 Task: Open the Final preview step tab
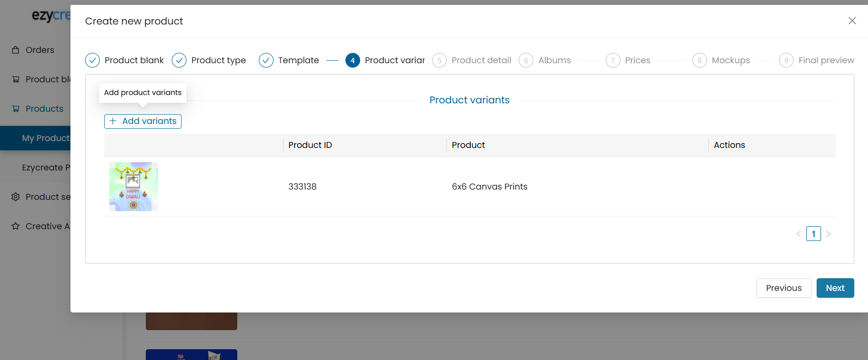[x=817, y=60]
